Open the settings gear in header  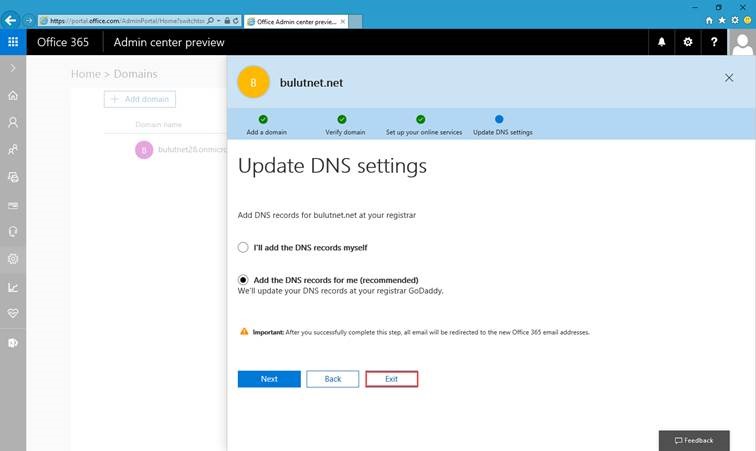(x=688, y=42)
